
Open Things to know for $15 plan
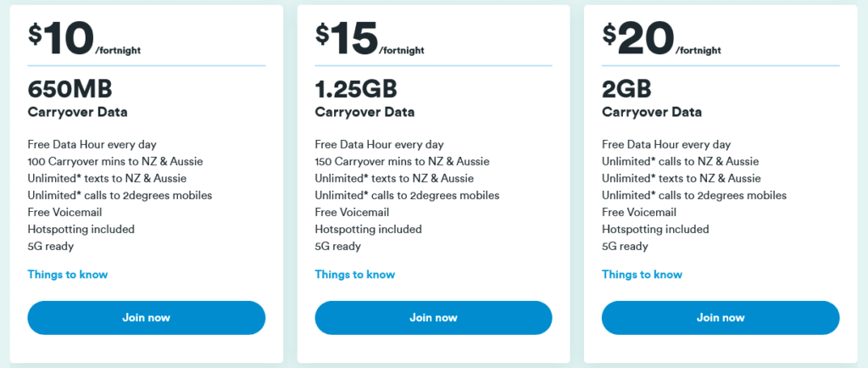pyautogui.click(x=354, y=274)
